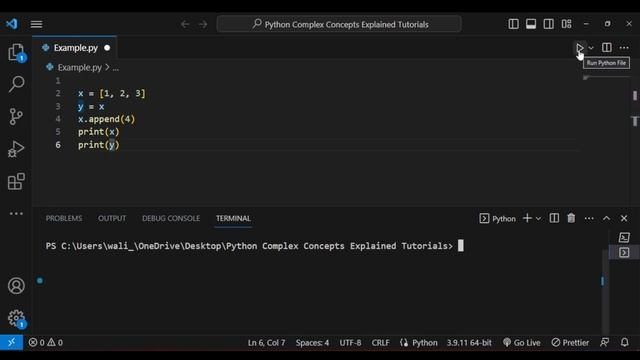Show errors and warnings count in status bar
Viewport: 640px width, 360px height.
[46, 342]
